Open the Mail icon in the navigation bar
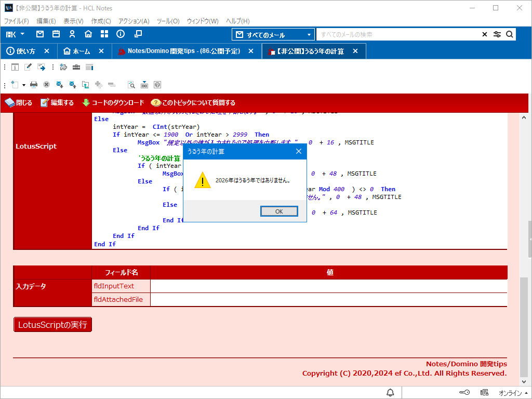This screenshot has height=399, width=532. [40, 34]
